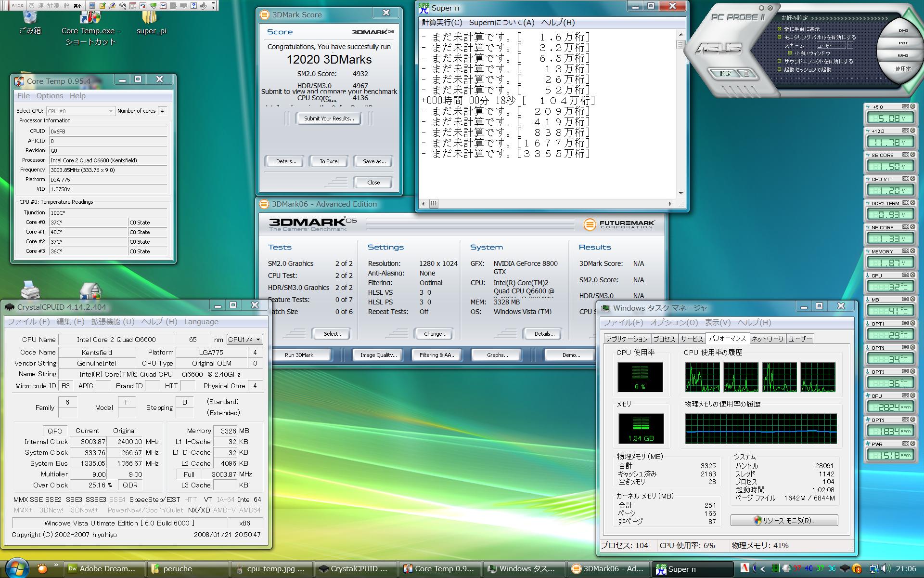Enable サウンドエフェクトを有効にする checkbox
The image size is (924, 578).
coord(780,61)
